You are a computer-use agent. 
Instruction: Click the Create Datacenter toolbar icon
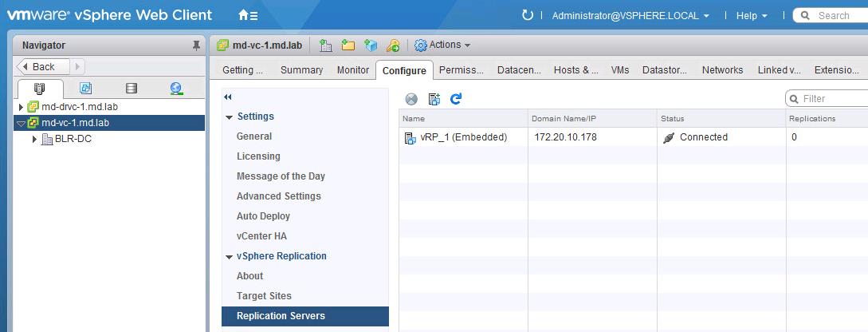pyautogui.click(x=325, y=45)
